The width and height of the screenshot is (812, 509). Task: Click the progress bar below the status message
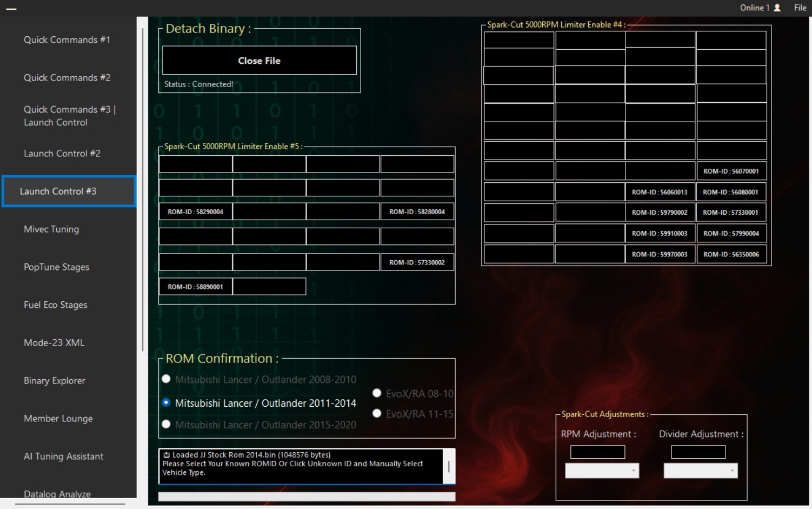[x=307, y=495]
